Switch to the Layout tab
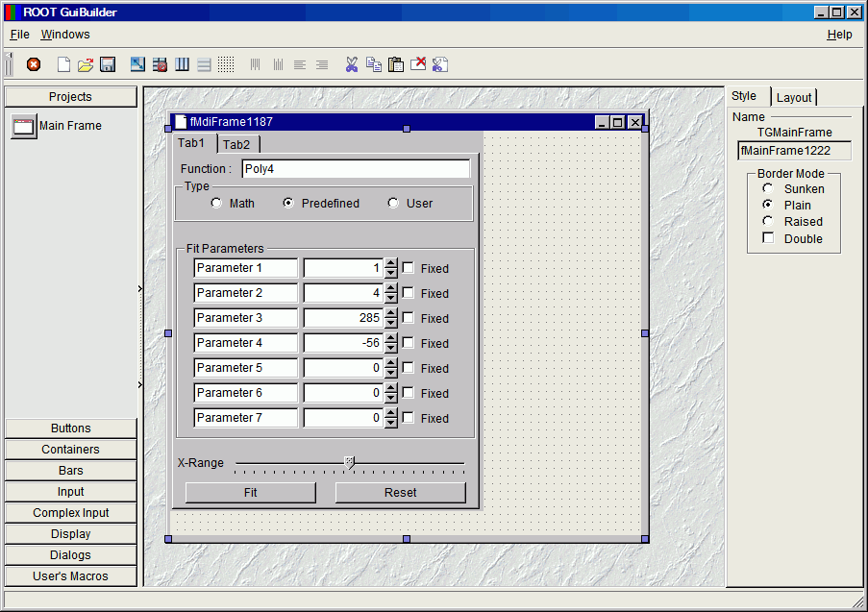The height and width of the screenshot is (612, 868). [x=794, y=97]
